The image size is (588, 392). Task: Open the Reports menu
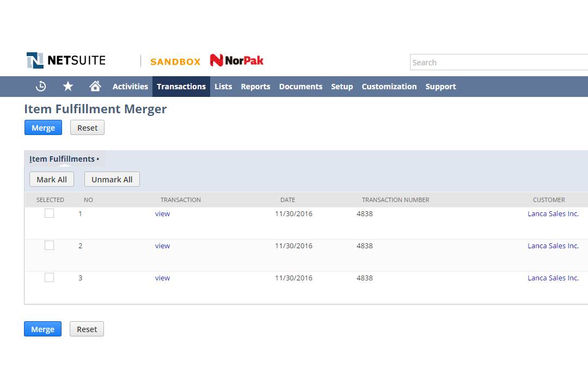click(255, 87)
